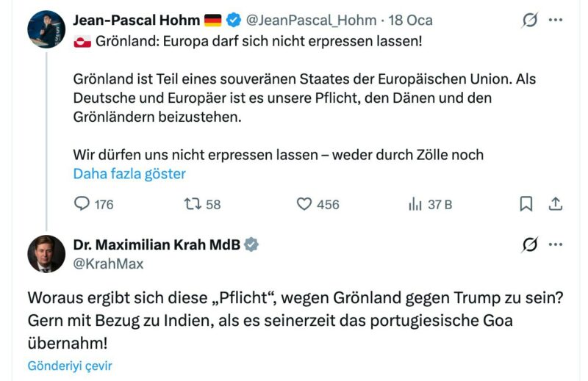
Task: Like the post with 456 hearts
Action: click(304, 204)
